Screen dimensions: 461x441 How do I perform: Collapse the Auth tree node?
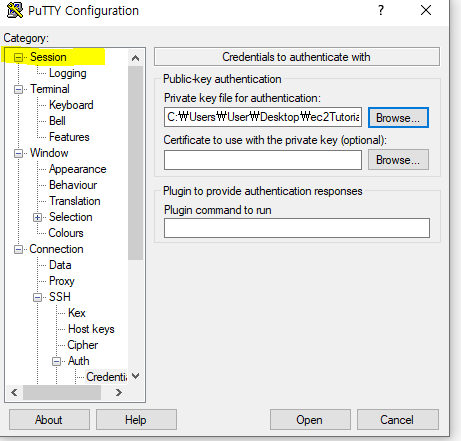(56, 361)
